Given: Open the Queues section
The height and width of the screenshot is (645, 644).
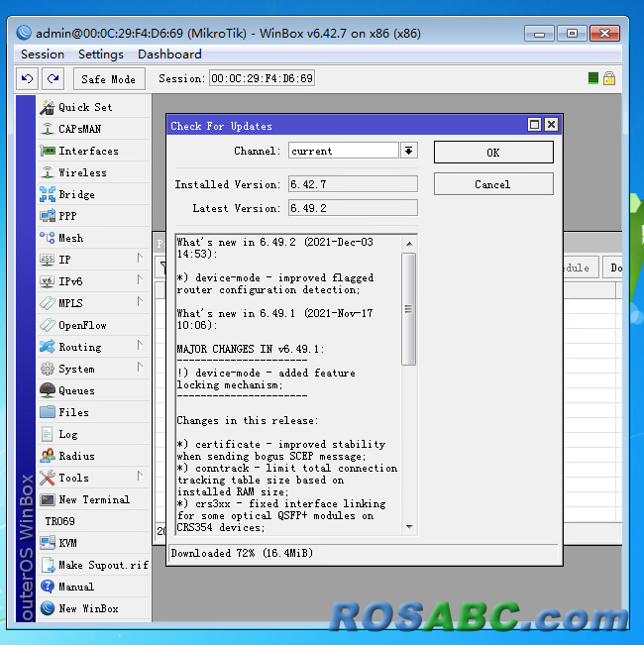Looking at the screenshot, I should 94,390.
